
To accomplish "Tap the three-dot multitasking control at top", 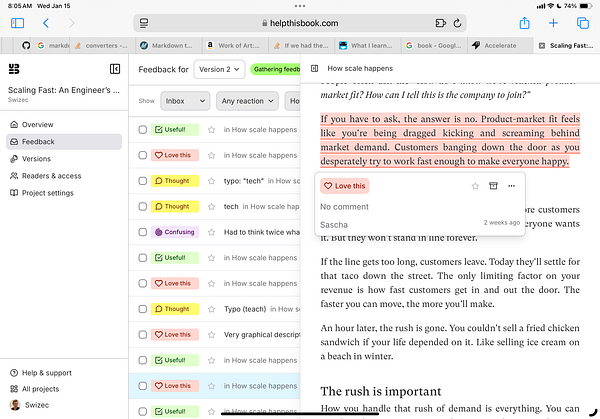I will [300, 6].
